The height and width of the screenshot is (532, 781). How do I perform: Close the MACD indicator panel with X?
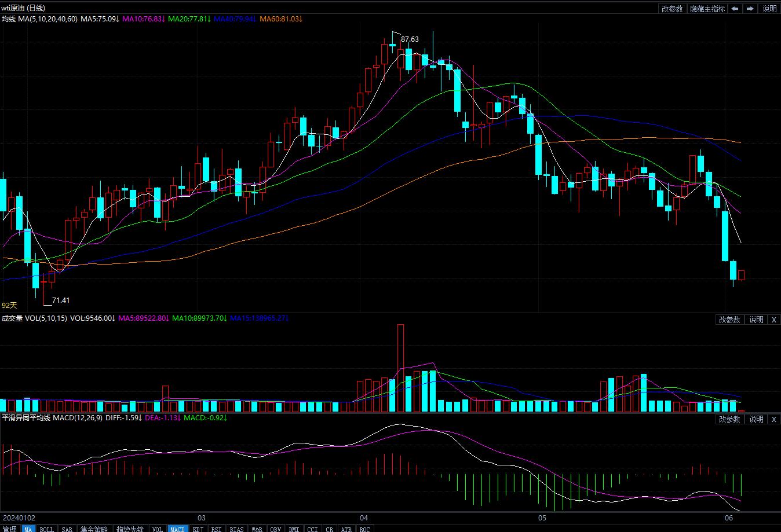click(x=773, y=419)
